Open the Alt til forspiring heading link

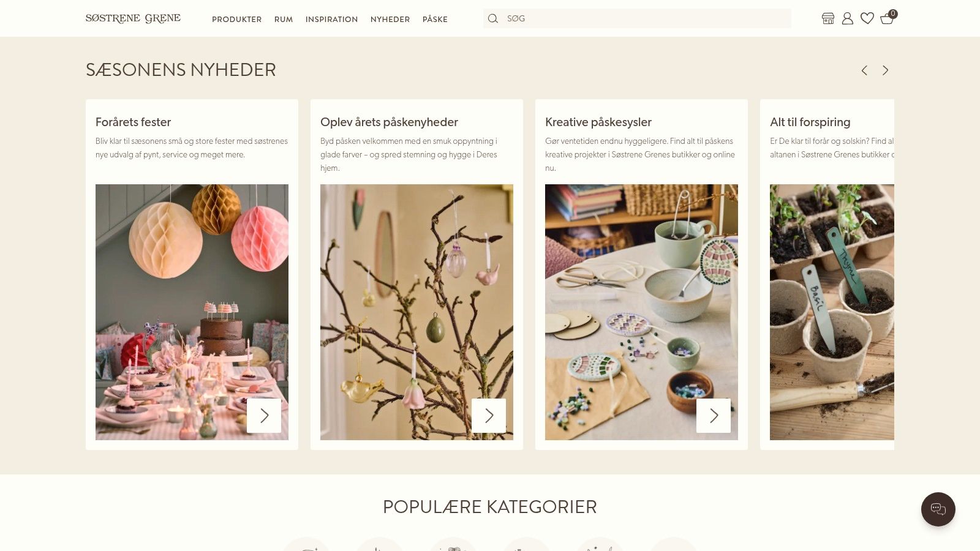click(810, 122)
